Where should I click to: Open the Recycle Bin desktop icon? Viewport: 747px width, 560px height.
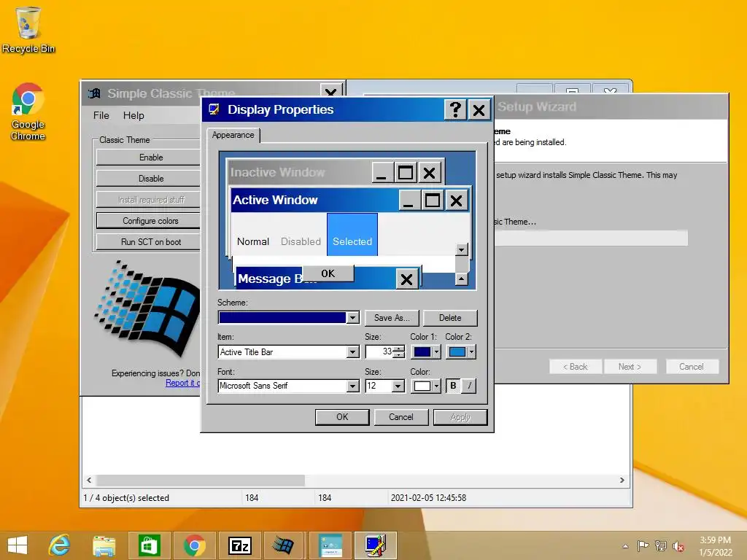28,29
